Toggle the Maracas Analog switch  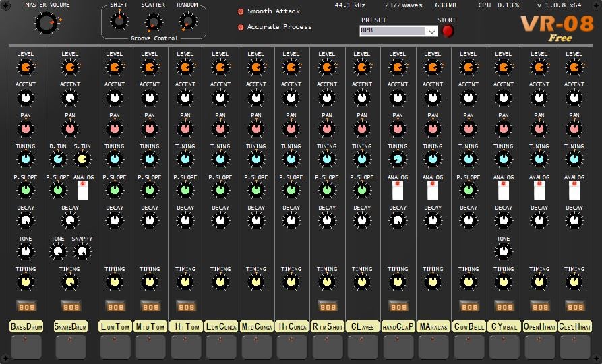pyautogui.click(x=433, y=189)
